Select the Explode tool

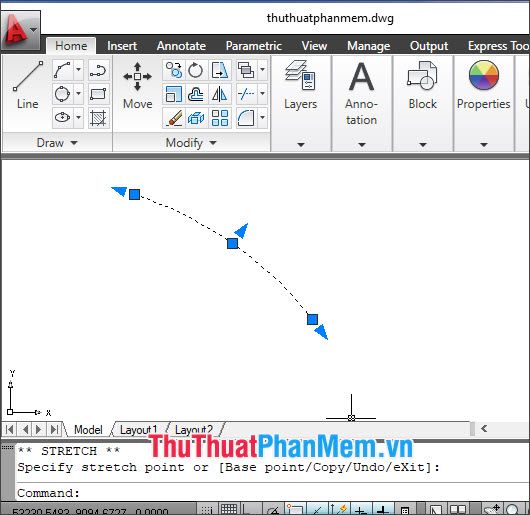(x=196, y=118)
